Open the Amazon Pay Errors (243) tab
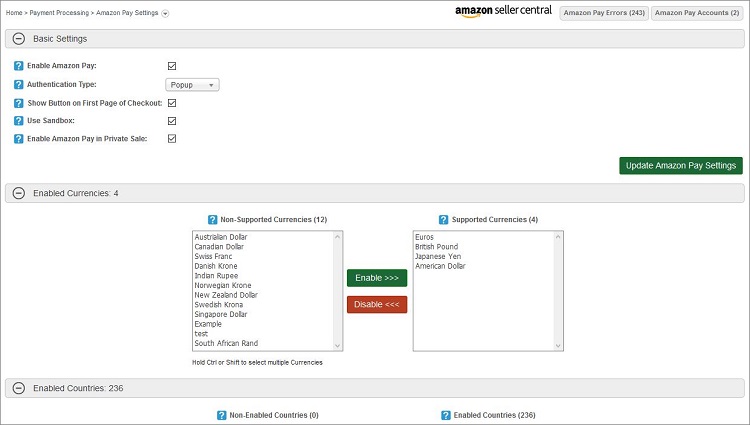The height and width of the screenshot is (425, 750). pos(604,13)
